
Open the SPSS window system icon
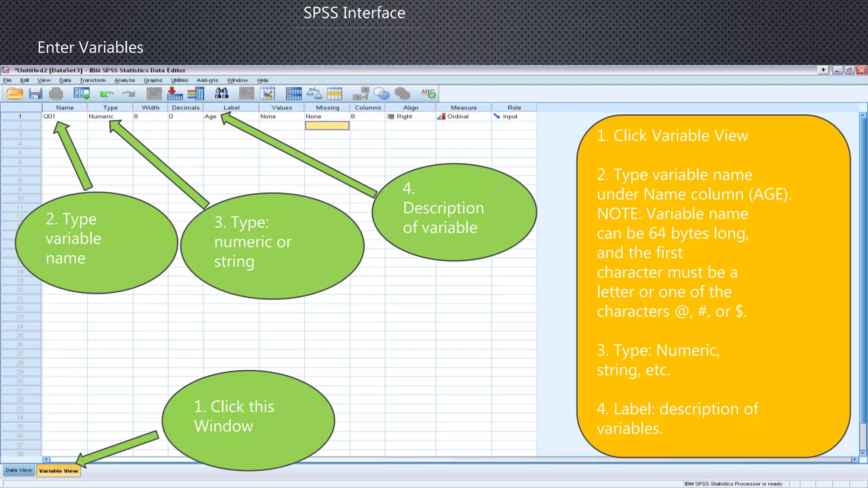pos(6,70)
